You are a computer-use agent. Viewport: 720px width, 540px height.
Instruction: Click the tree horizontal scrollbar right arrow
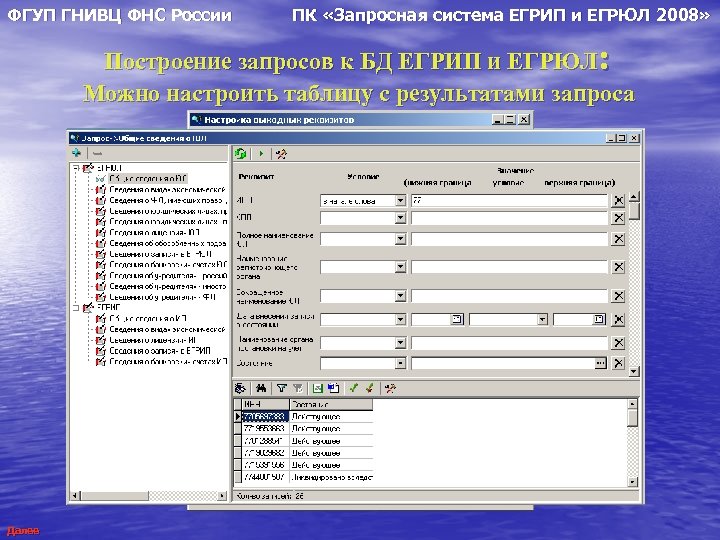pyautogui.click(x=222, y=496)
